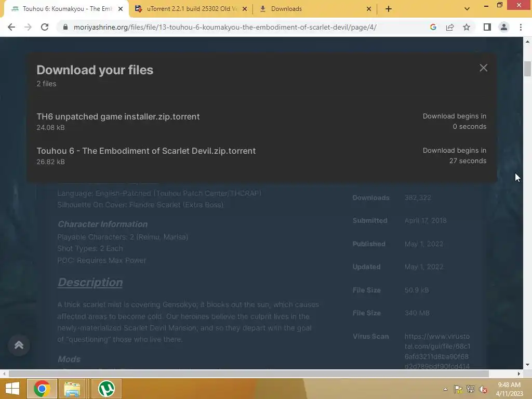Show hidden system tray icons
532x399 pixels.
coord(445,389)
